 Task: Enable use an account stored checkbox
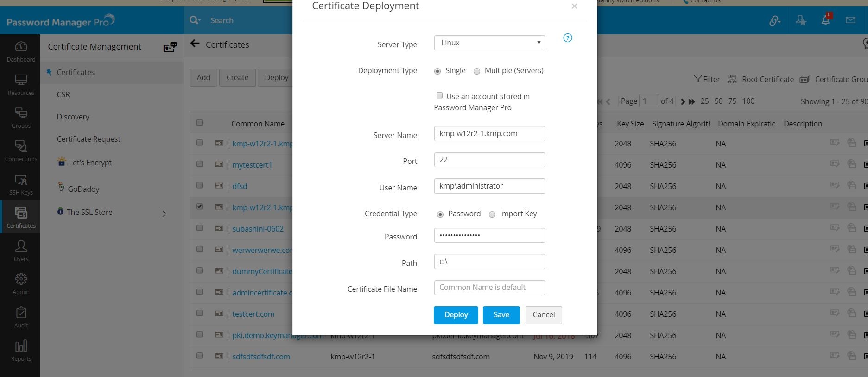tap(439, 95)
